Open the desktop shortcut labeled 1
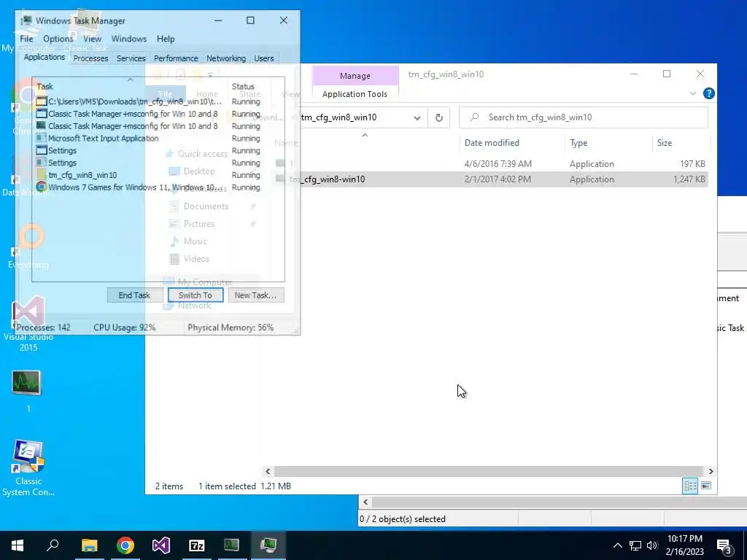Image resolution: width=747 pixels, height=560 pixels. click(27, 392)
